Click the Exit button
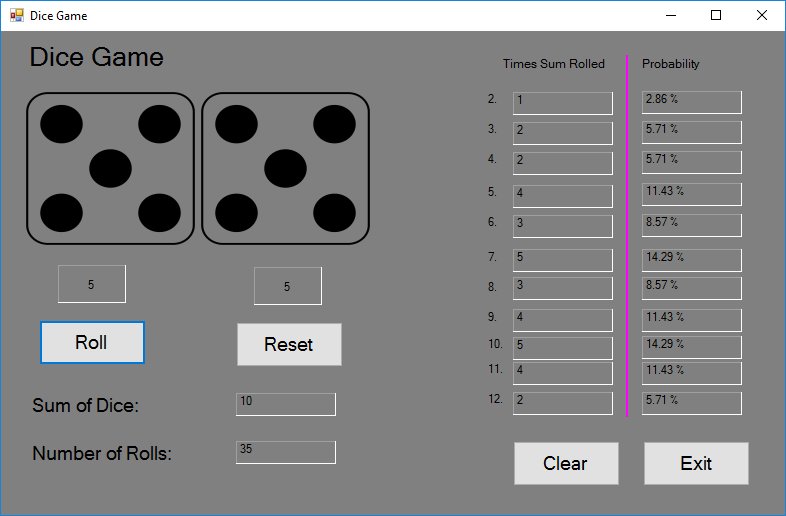 click(696, 463)
